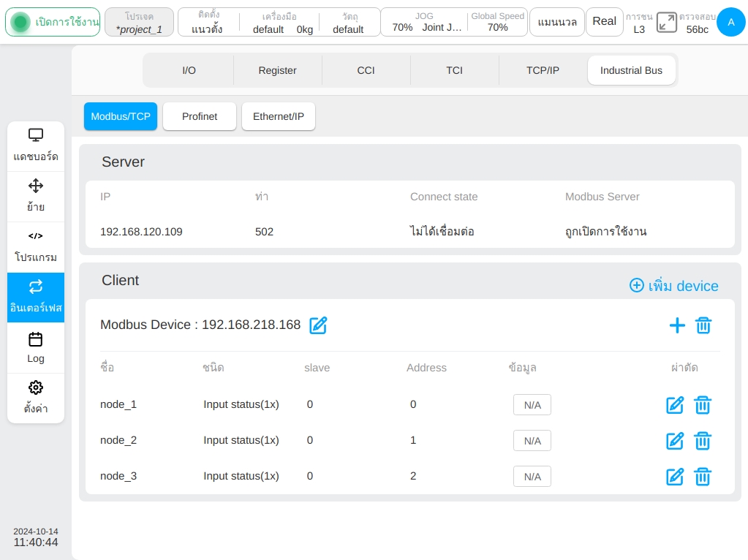
Task: Click server port value 502
Action: [264, 232]
